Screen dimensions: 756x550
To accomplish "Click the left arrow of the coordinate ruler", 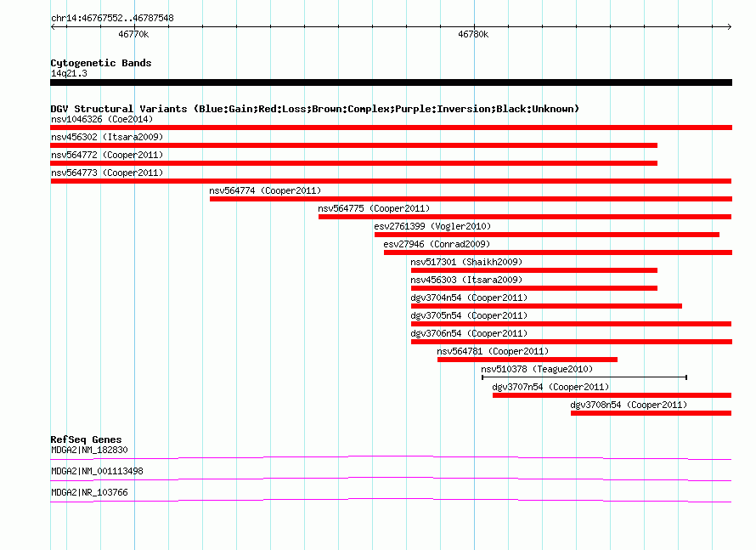I will coord(53,26).
